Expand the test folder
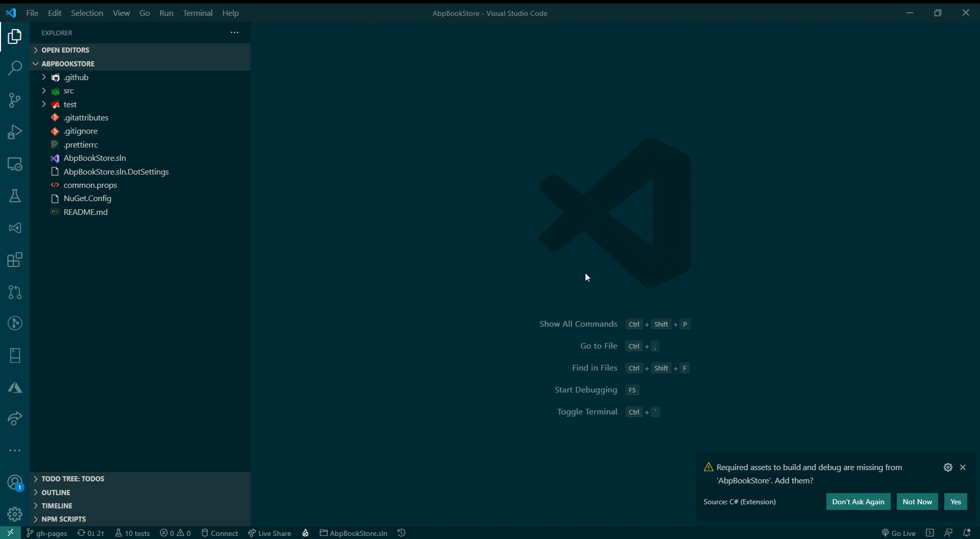This screenshot has width=980, height=539. (x=140, y=104)
